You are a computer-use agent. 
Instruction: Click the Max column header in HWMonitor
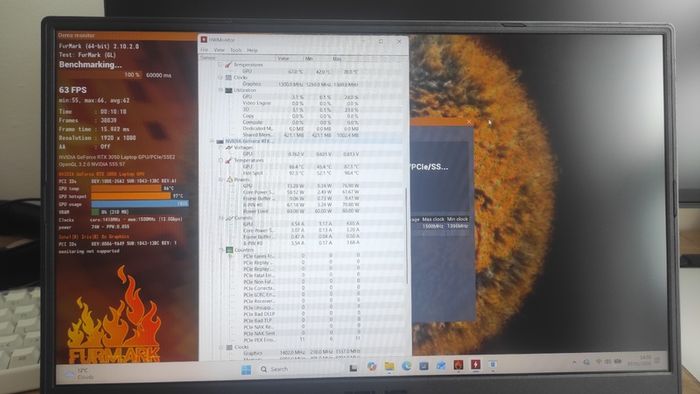point(344,58)
